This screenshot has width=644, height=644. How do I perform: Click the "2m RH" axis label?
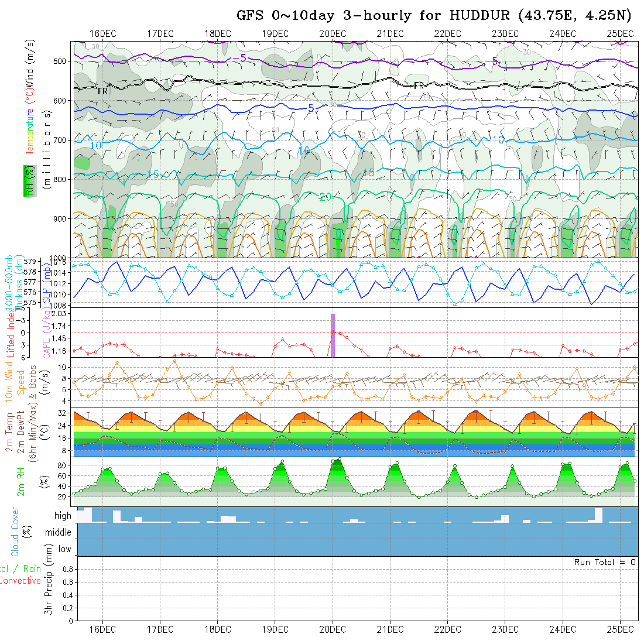pos(20,481)
